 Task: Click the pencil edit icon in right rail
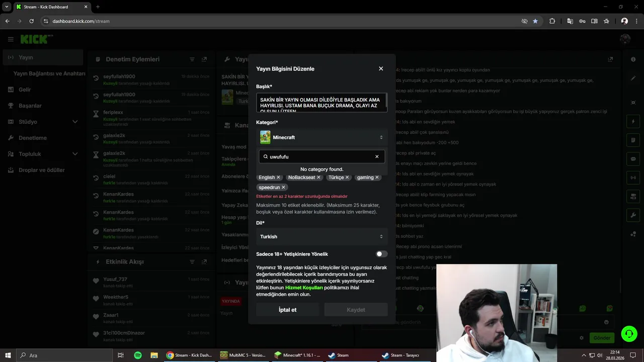[633, 78]
